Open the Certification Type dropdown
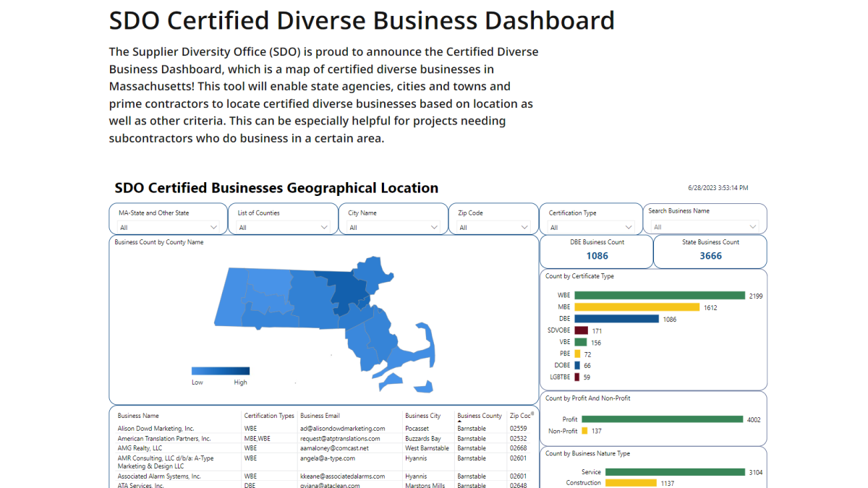The image size is (868, 488). [x=591, y=228]
